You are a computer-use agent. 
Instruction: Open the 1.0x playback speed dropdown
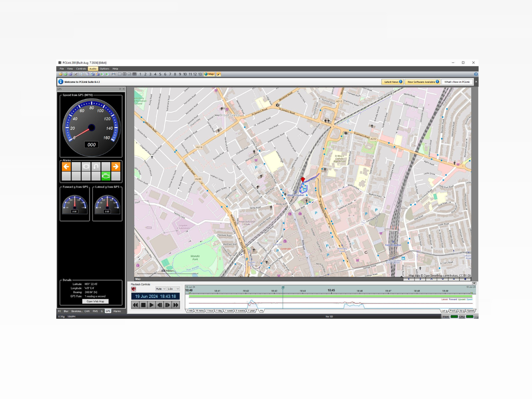[173, 289]
